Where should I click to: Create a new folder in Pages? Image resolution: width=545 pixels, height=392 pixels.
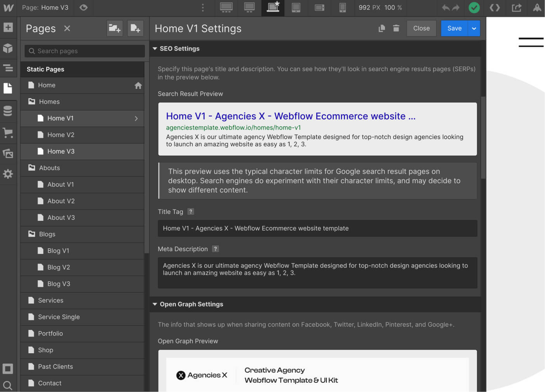(115, 28)
